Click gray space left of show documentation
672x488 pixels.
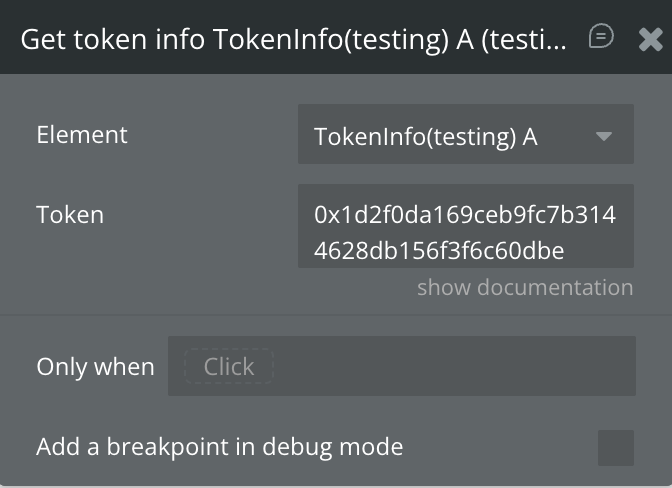[x=200, y=288]
